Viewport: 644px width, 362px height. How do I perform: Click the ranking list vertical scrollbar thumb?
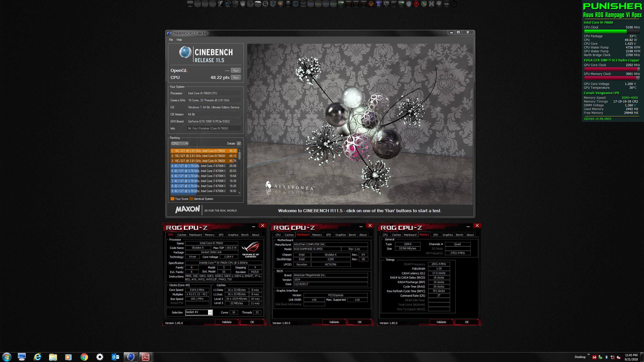[x=239, y=155]
